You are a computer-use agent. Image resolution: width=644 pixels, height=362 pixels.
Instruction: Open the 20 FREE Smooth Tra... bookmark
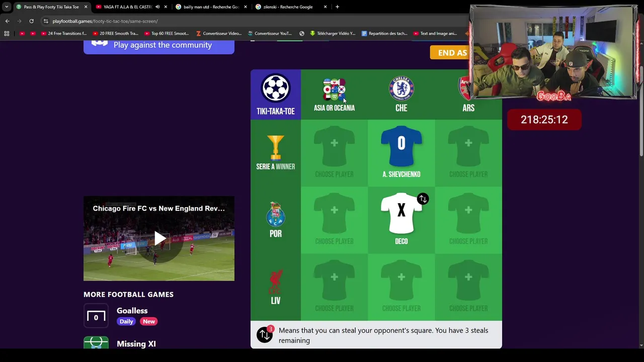click(x=115, y=34)
